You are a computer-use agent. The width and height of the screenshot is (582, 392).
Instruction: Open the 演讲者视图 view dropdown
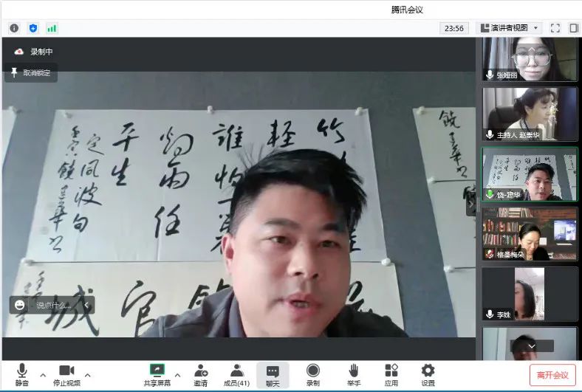coord(510,28)
